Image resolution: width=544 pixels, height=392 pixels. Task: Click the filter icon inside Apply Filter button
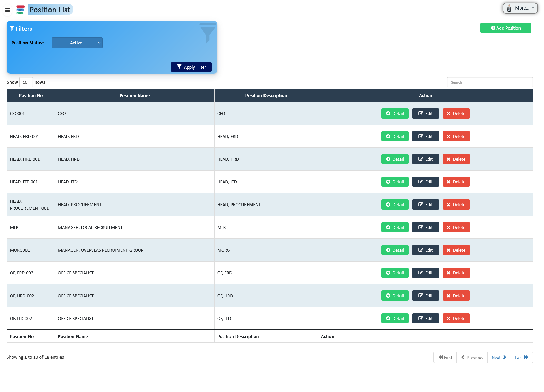180,67
